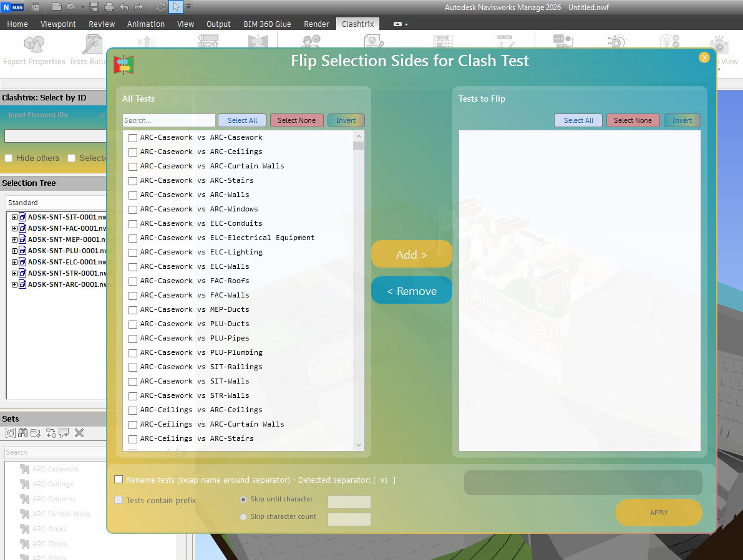Expand the ADSK-SNT-MEP-0001 tree node
Viewport: 743px width, 560px height.
[14, 239]
